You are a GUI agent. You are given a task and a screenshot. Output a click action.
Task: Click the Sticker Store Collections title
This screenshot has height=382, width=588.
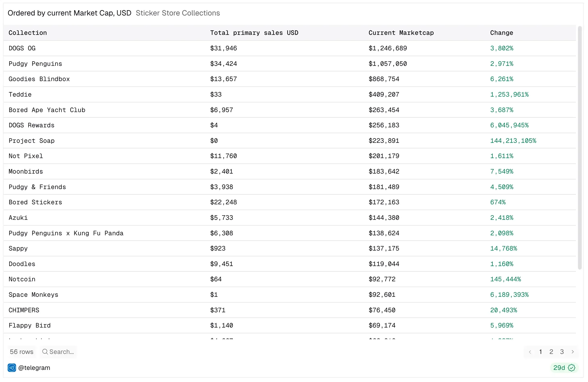point(178,13)
